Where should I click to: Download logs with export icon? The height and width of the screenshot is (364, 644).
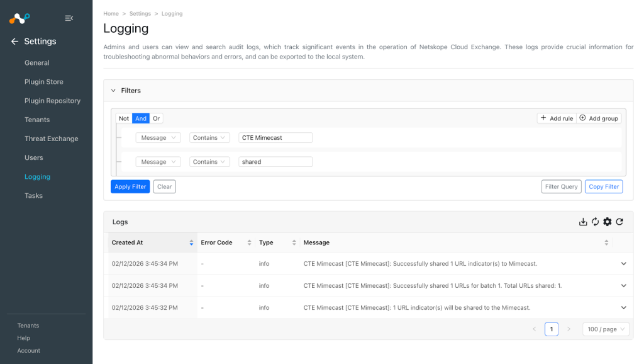(583, 222)
